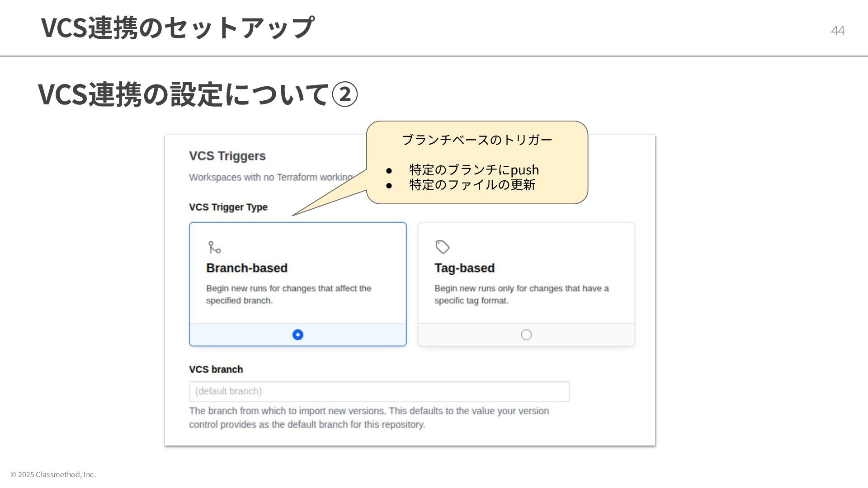This screenshot has height=488, width=868.
Task: Click the Tag-based description text
Action: [521, 294]
